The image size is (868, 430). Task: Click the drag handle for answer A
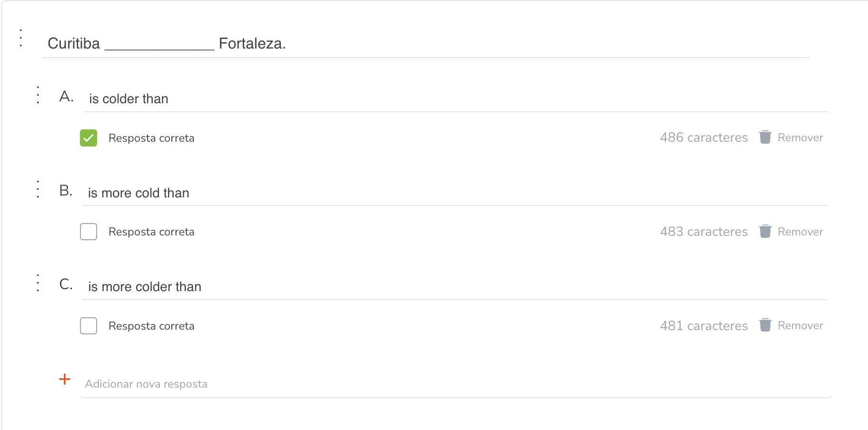pos(38,95)
